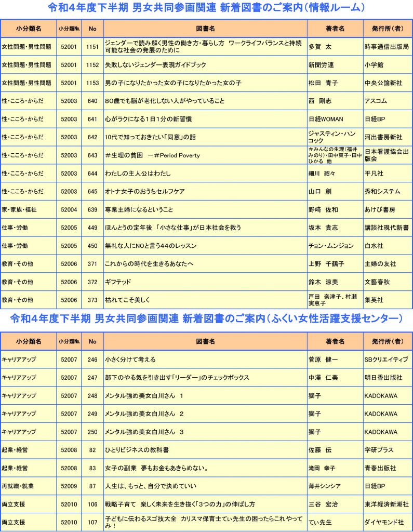Viewport: 413px width, 532px height.
Task: Select the title #生理の貧困 ー#Period Poverty
Action: [x=152, y=155]
